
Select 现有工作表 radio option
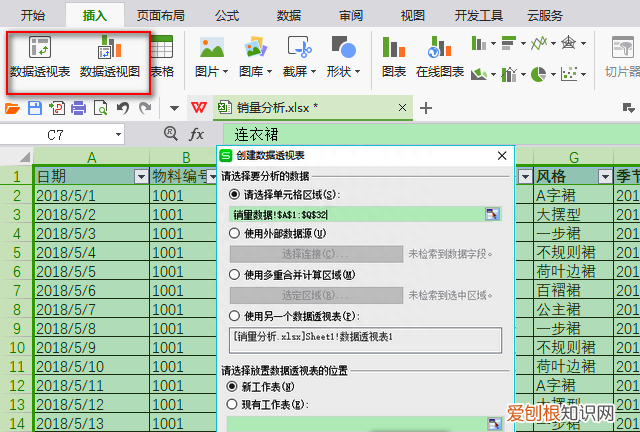tap(232, 404)
